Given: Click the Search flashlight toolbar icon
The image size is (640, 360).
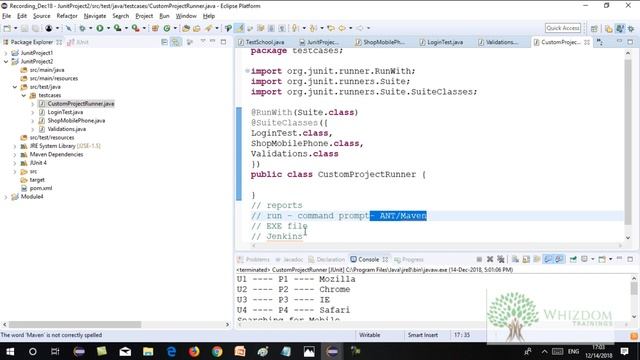Looking at the screenshot, I should [x=209, y=28].
